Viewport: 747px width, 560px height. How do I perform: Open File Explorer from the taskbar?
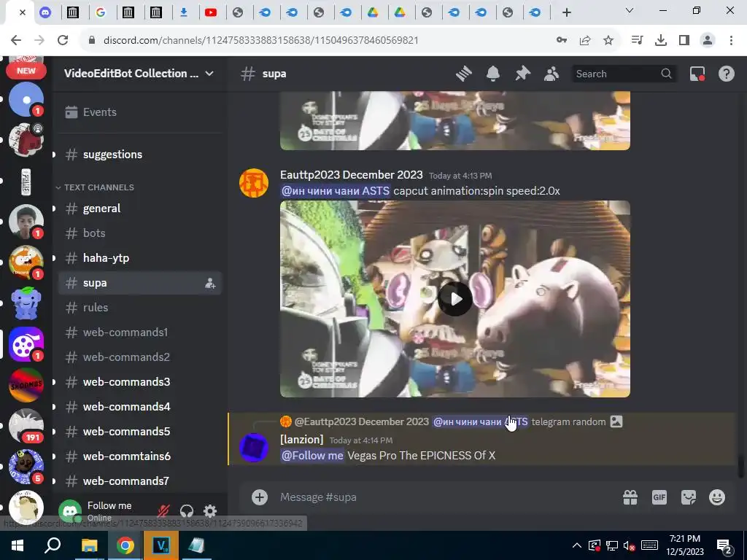click(x=89, y=545)
